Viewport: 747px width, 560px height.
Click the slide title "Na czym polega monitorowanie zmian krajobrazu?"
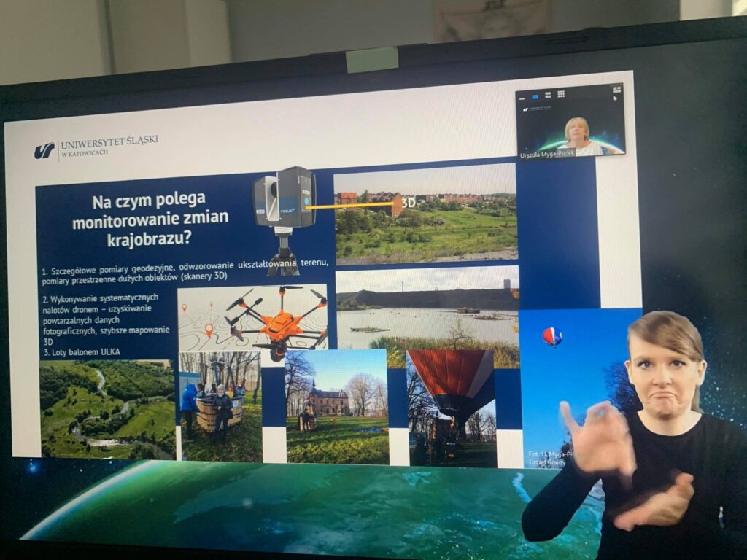(150, 219)
